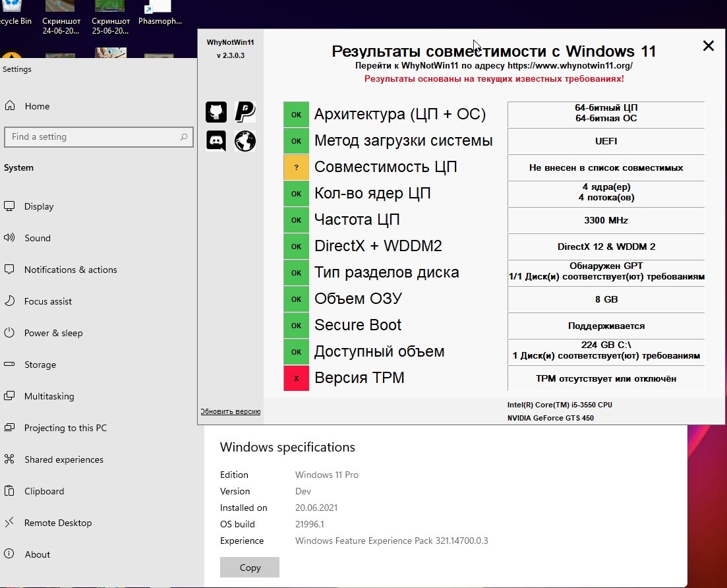Click the PayPal donate icon
Image resolution: width=727 pixels, height=588 pixels.
(245, 112)
